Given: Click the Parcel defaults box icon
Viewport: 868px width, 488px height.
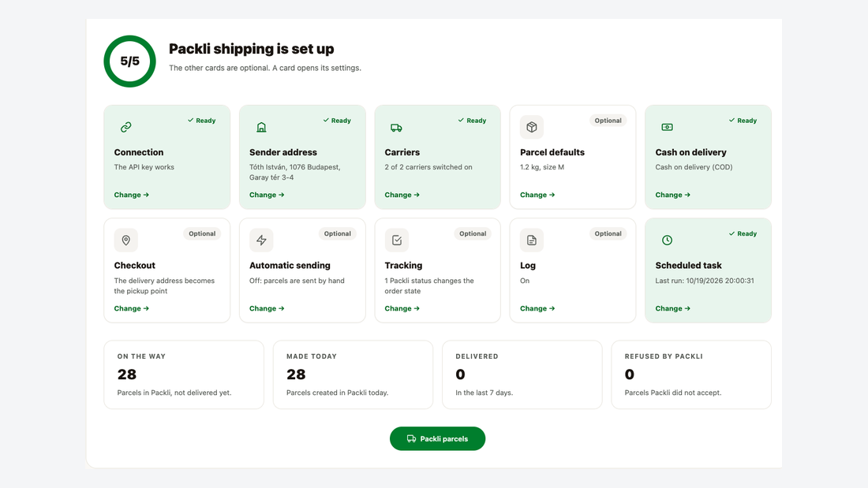Looking at the screenshot, I should pos(531,127).
